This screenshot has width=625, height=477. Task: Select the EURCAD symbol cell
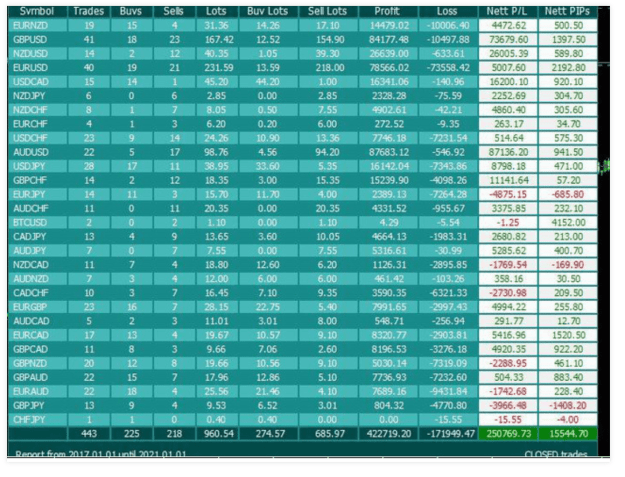click(37, 336)
